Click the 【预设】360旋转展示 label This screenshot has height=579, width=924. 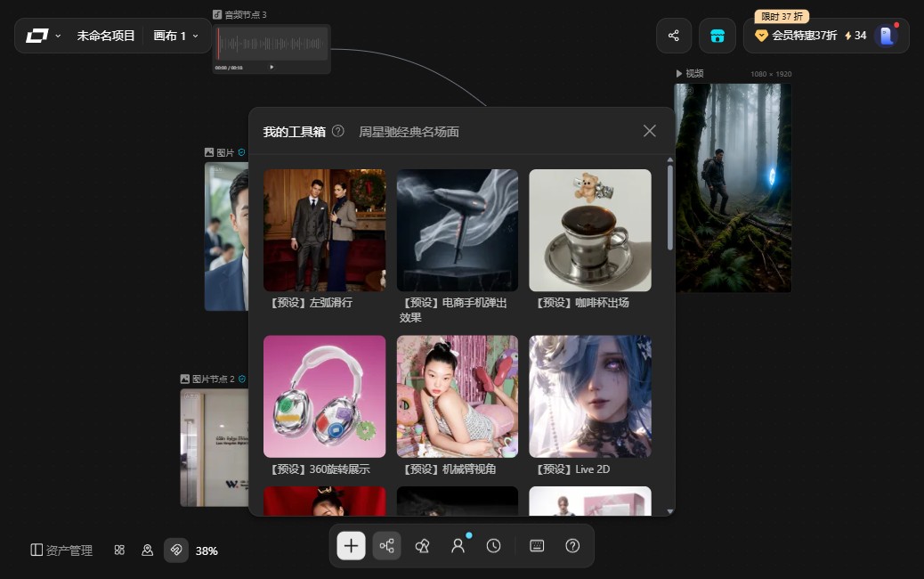[320, 469]
